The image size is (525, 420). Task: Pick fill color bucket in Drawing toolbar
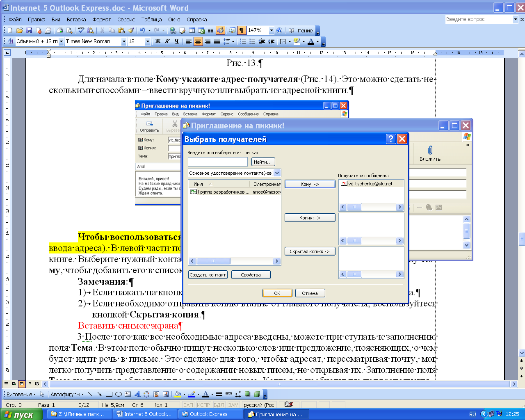[x=178, y=394]
